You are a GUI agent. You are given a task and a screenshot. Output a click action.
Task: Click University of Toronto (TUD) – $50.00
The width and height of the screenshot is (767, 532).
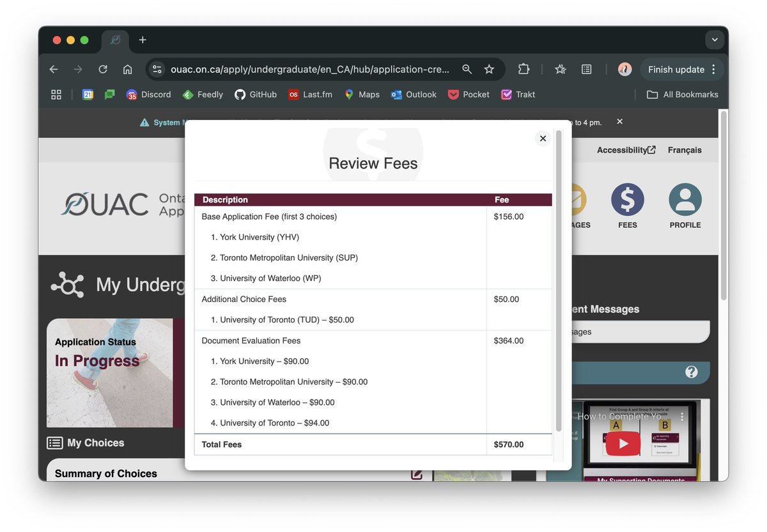click(283, 319)
